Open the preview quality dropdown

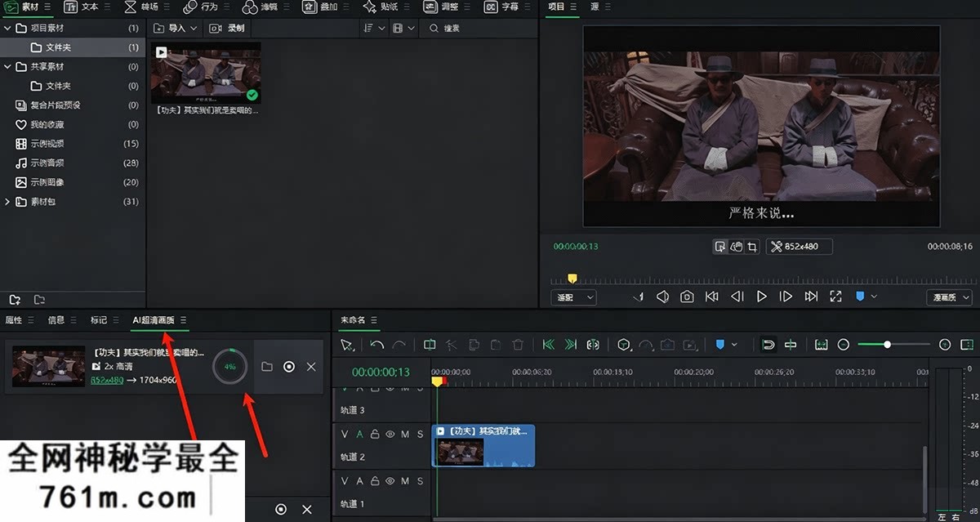pos(948,297)
